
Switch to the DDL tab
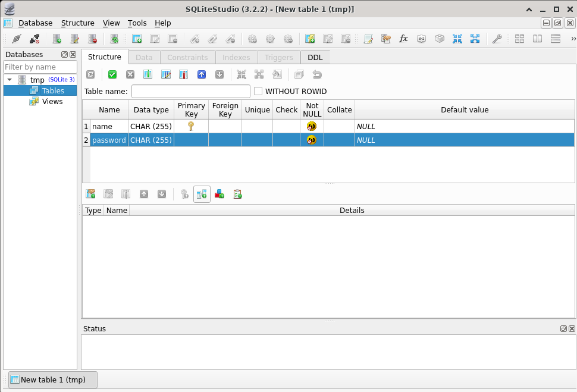tap(315, 58)
